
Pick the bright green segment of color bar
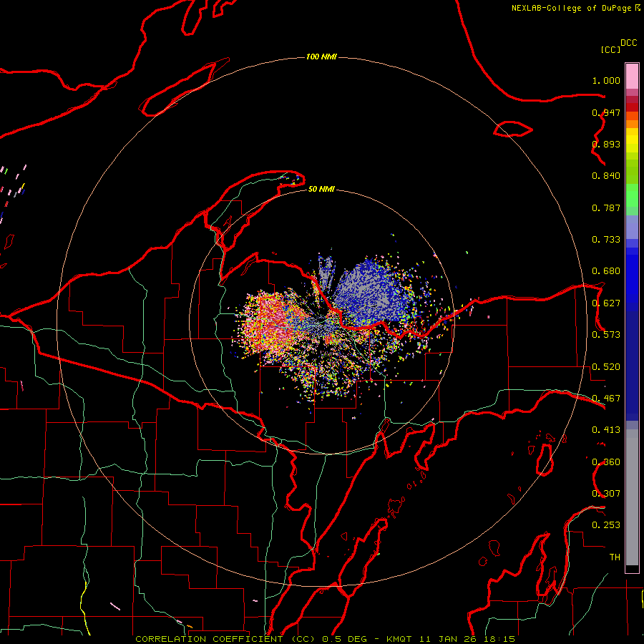pyautogui.click(x=632, y=195)
